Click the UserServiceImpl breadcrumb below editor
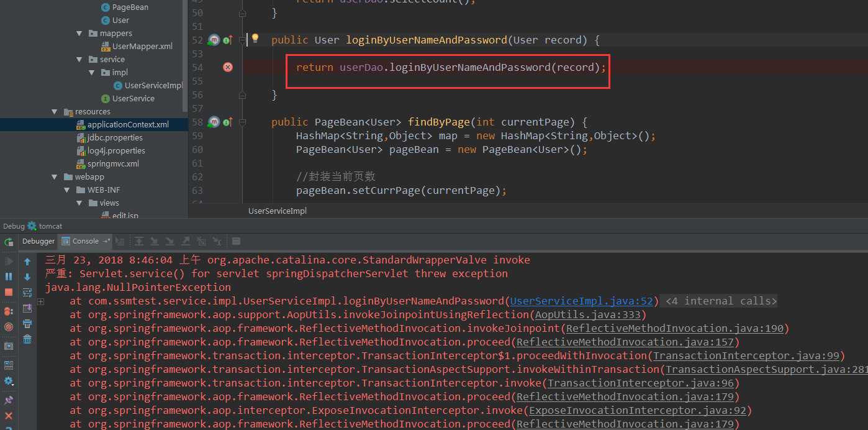The height and width of the screenshot is (430, 868). point(277,211)
